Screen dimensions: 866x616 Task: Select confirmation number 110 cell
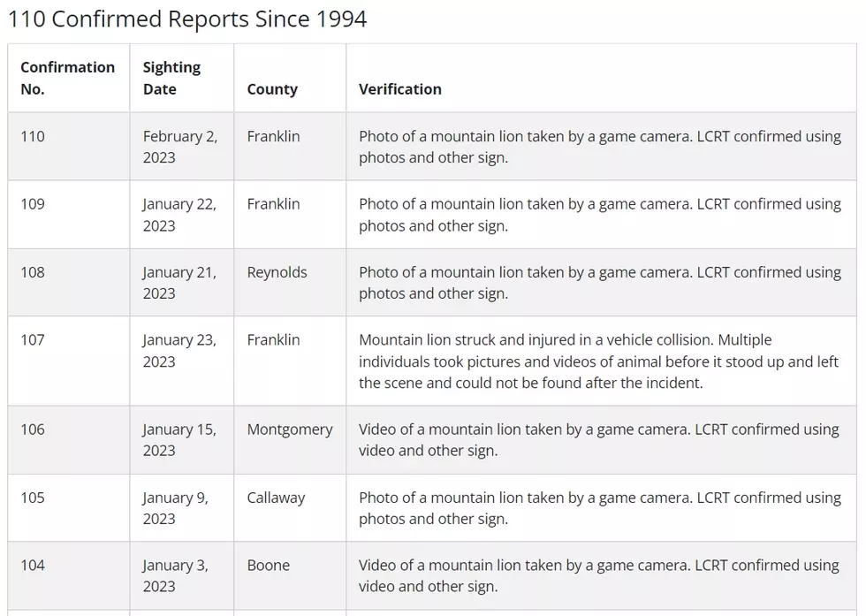(x=69, y=147)
